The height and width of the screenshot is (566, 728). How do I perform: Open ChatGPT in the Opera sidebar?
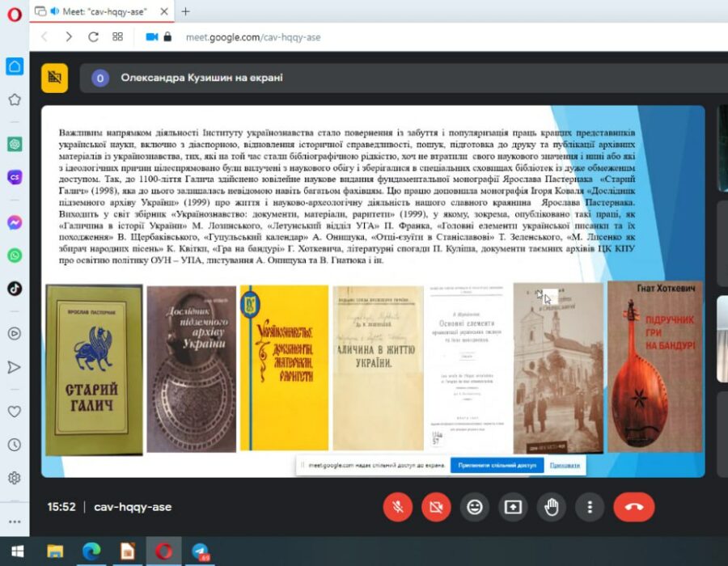(15, 143)
